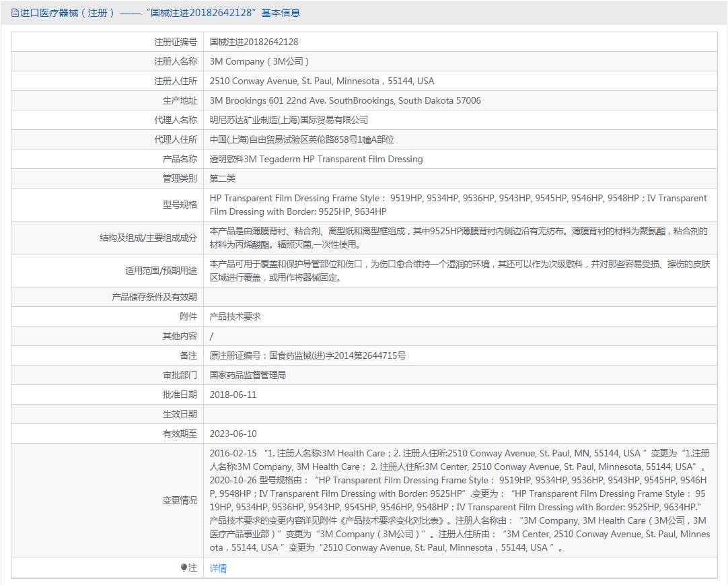This screenshot has width=728, height=585.
Task: Select intended use text 本产品可用于覆盖和保护导管部位
Action: point(273,264)
